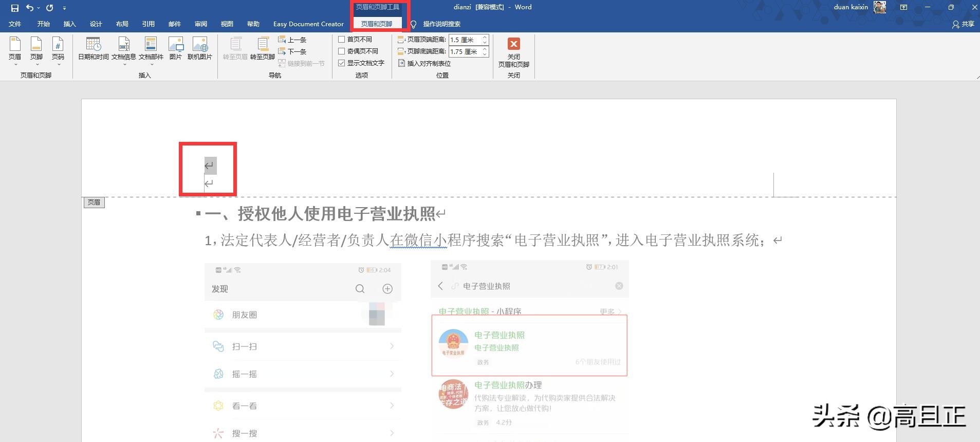
Task: Open Document Parts (文档部件) gallery
Action: pyautogui.click(x=151, y=49)
